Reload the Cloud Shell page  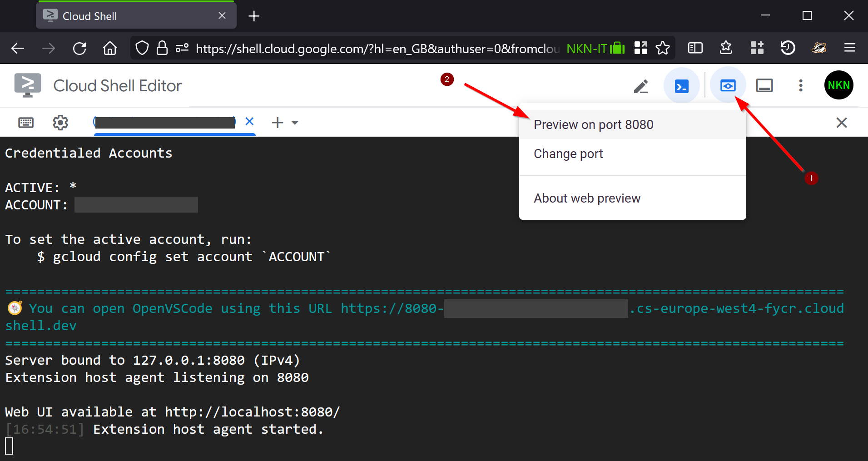pyautogui.click(x=79, y=48)
